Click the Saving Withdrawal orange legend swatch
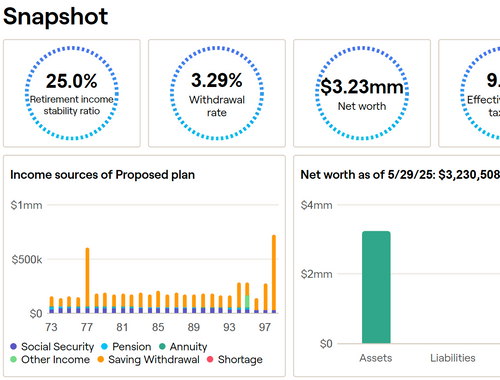Viewport: 500px width, 380px height. 101,359
